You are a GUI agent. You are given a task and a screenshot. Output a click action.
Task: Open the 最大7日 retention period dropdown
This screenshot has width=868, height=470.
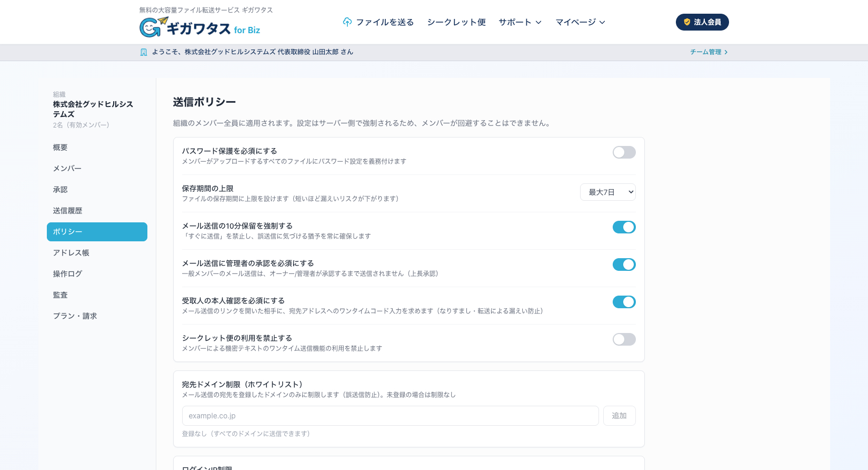(x=607, y=192)
